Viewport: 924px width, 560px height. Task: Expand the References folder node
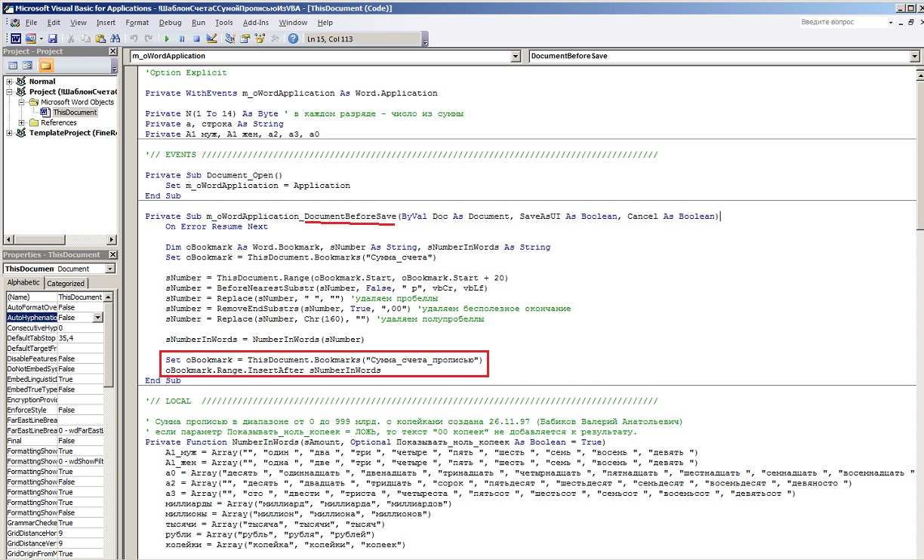tap(22, 122)
